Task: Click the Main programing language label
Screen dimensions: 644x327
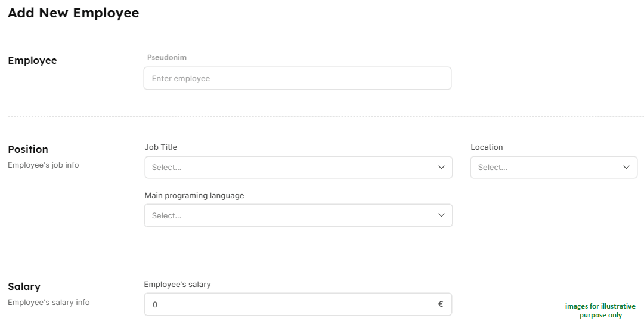Action: [194, 195]
